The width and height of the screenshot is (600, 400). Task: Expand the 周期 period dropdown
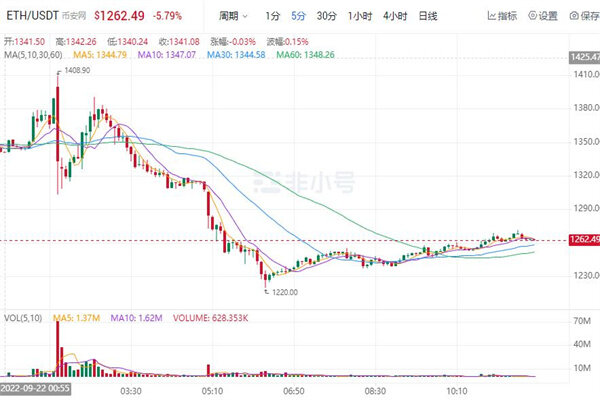pyautogui.click(x=235, y=16)
